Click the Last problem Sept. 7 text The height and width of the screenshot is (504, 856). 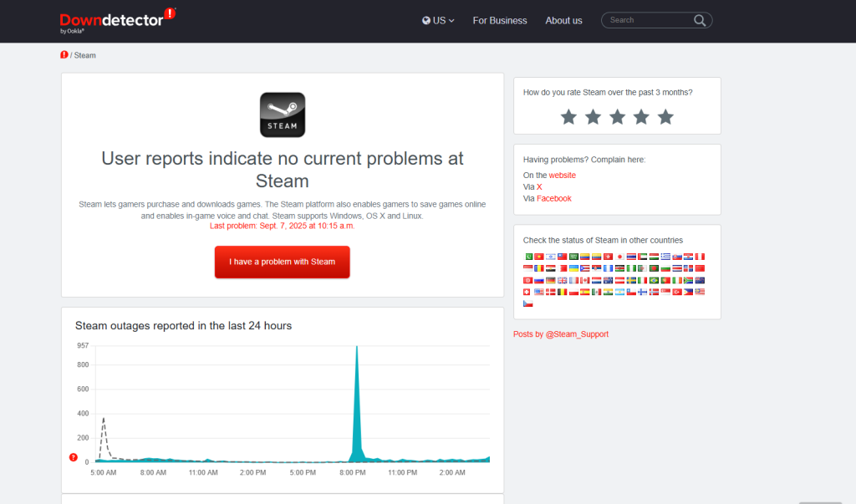[x=283, y=226]
